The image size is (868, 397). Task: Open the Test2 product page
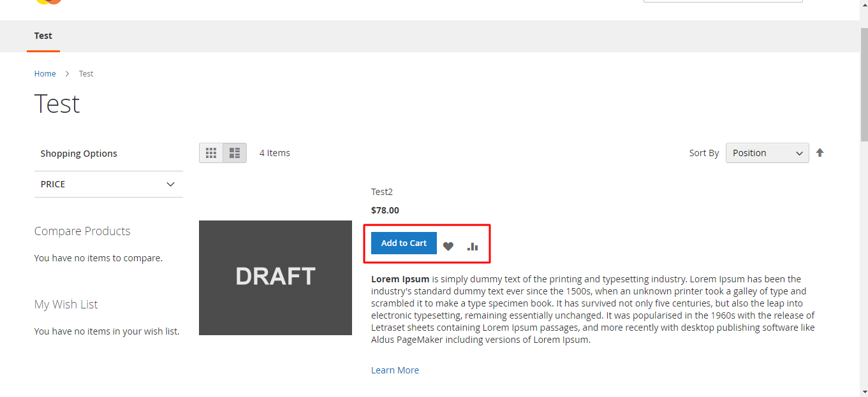[381, 191]
